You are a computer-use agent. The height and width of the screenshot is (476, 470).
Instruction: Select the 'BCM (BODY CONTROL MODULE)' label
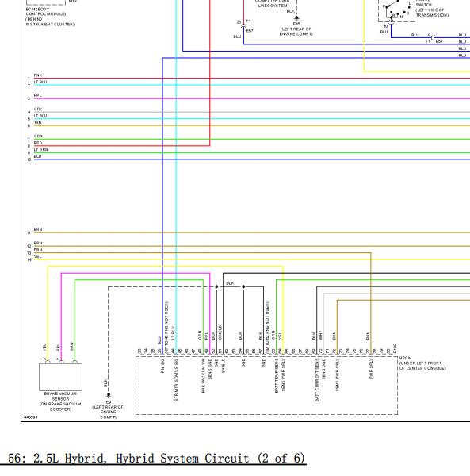46,12
